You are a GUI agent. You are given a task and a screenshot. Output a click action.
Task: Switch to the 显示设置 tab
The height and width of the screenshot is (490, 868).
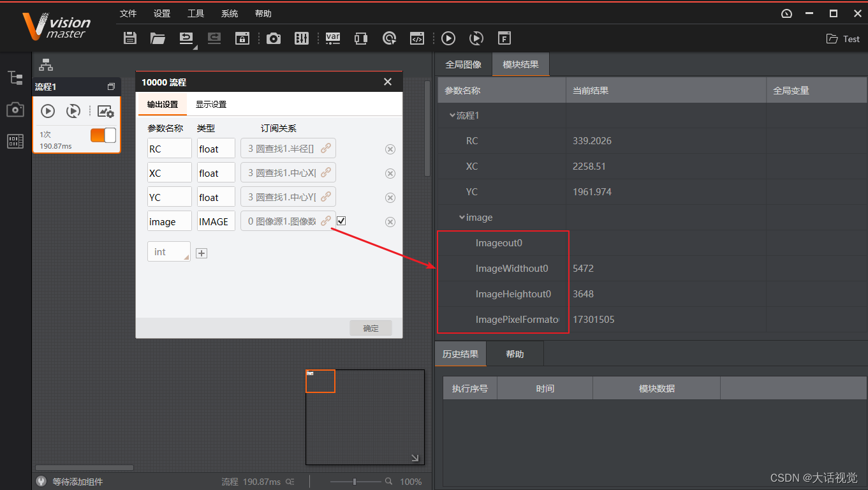click(x=211, y=104)
